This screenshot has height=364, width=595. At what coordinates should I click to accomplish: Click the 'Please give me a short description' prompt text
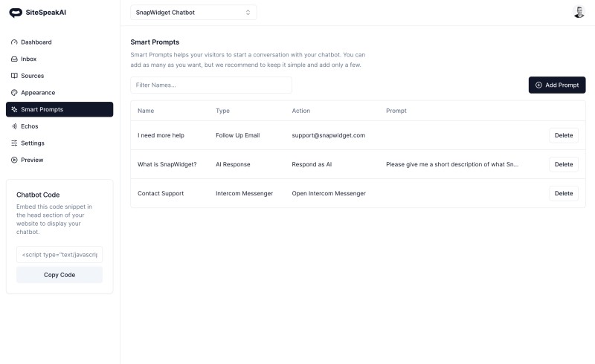(x=452, y=164)
